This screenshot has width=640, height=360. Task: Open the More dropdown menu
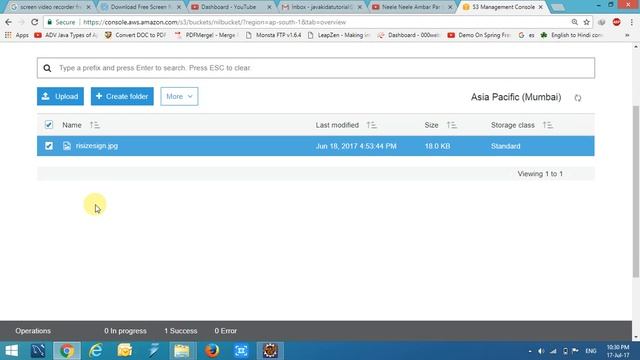(x=179, y=96)
